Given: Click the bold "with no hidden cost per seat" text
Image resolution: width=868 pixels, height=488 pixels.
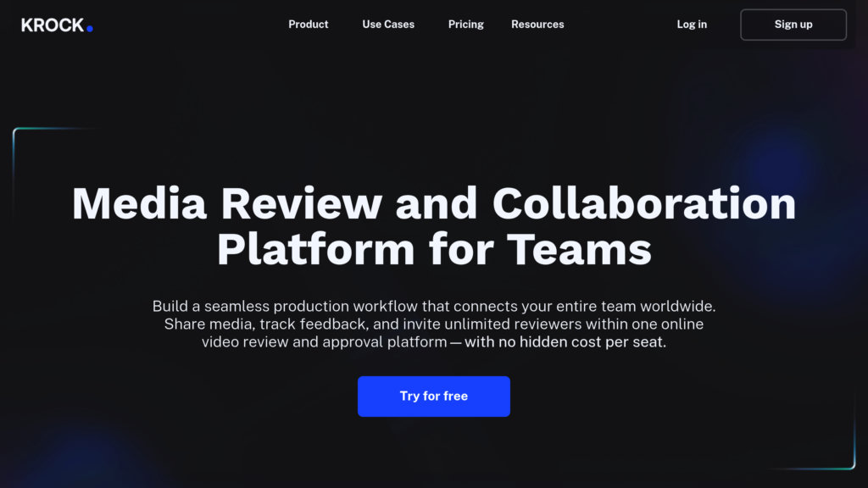Looking at the screenshot, I should pos(565,342).
